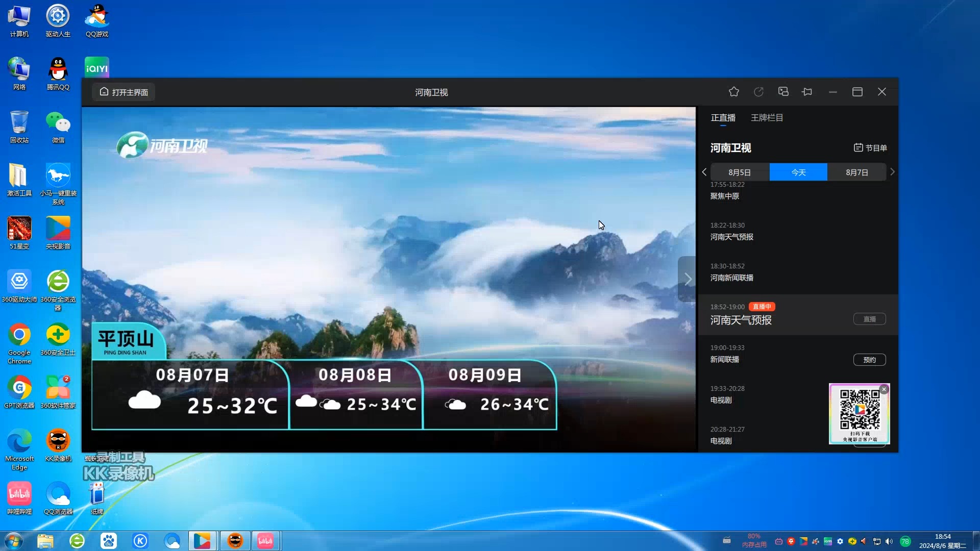The image size is (980, 551).
Task: Pin the player window on top
Action: [x=807, y=92]
